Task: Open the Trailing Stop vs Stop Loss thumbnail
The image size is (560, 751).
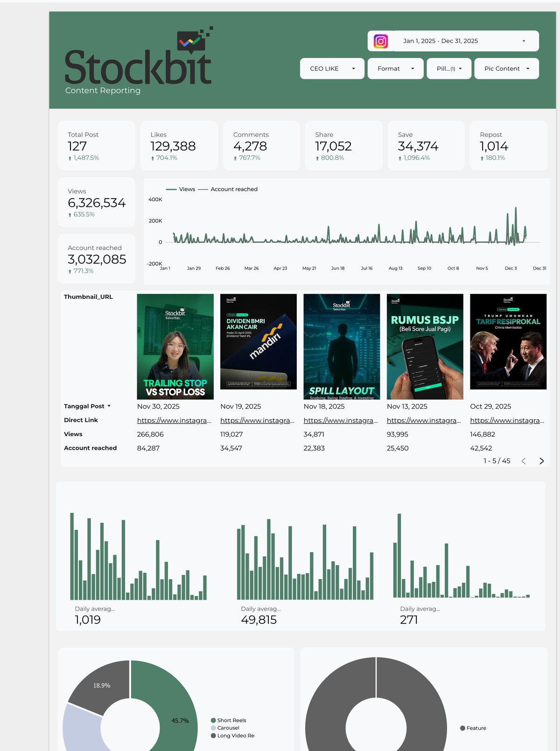Action: coord(175,347)
